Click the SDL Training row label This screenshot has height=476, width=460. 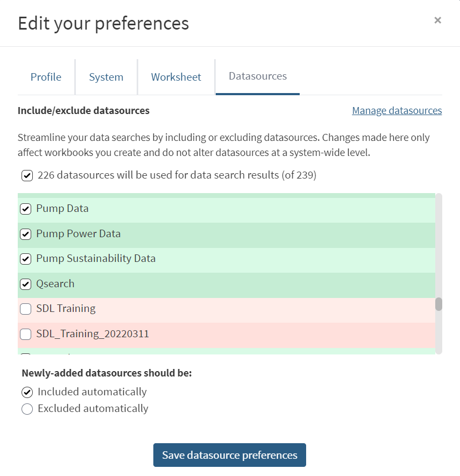tap(66, 309)
